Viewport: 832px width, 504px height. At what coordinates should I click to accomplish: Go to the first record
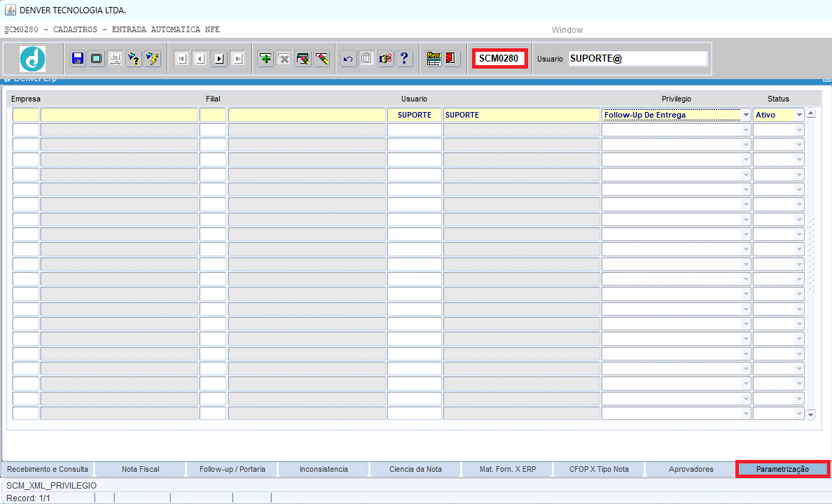coord(182,58)
